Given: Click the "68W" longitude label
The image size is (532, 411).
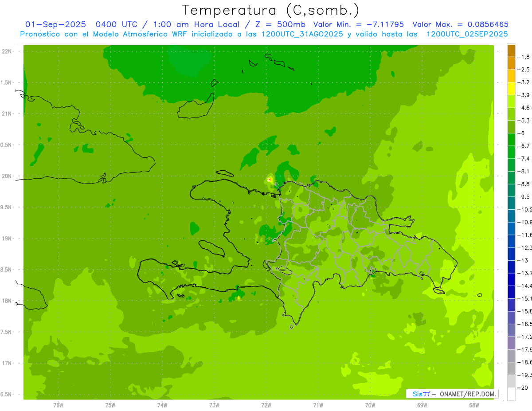Looking at the screenshot, I should coord(474,405).
